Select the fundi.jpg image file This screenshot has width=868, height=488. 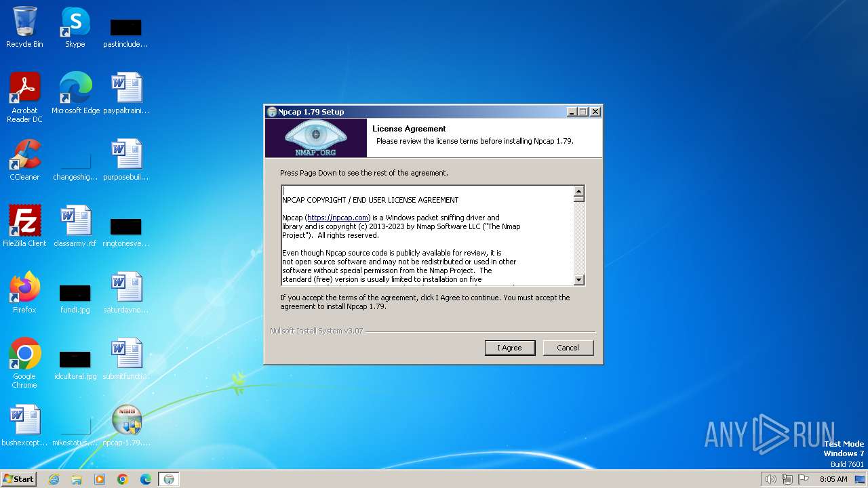(x=75, y=298)
